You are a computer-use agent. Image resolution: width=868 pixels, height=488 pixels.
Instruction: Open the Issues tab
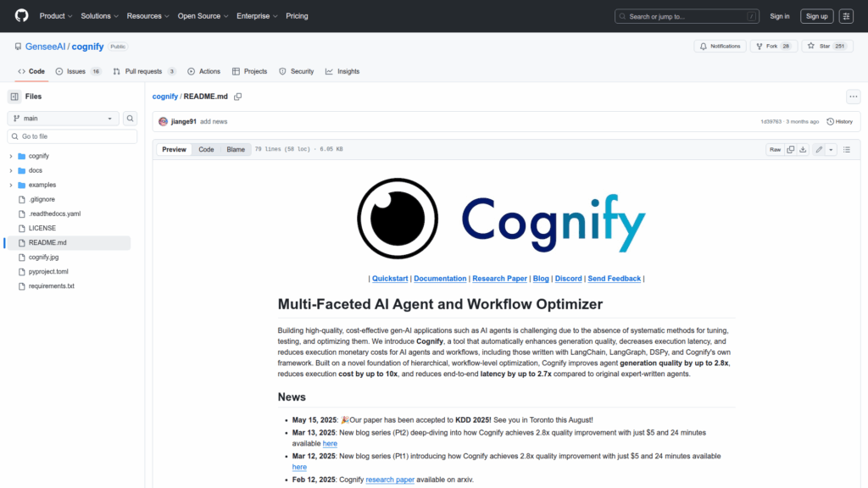(78, 72)
